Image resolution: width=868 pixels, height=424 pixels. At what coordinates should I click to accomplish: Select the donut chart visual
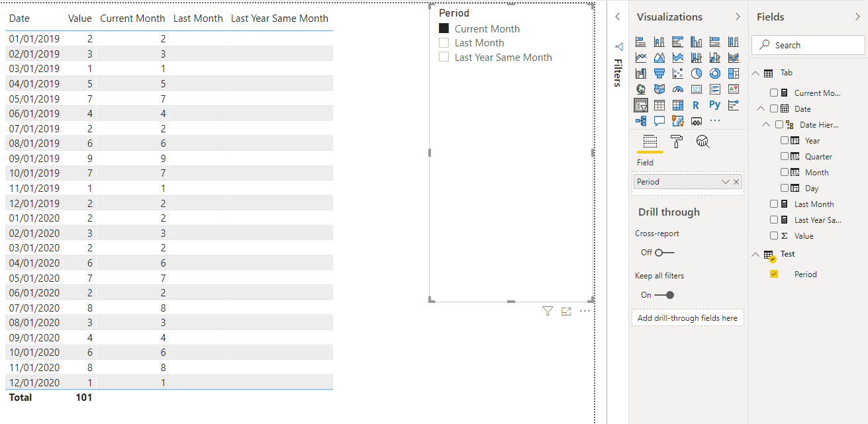(x=715, y=73)
